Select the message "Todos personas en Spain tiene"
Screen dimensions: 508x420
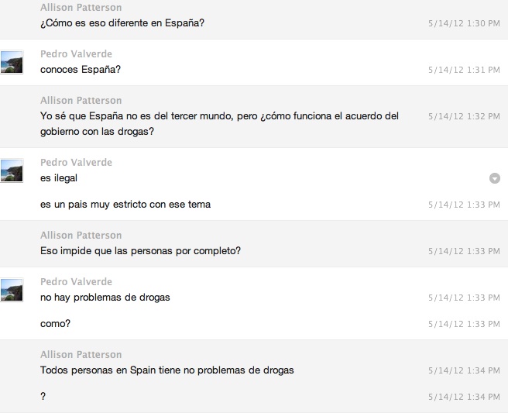(x=166, y=370)
